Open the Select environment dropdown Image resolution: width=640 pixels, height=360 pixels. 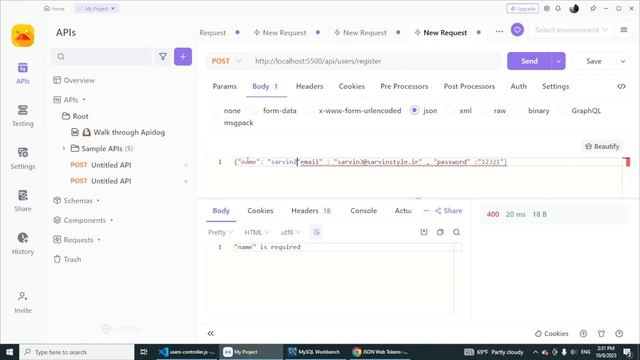571,30
